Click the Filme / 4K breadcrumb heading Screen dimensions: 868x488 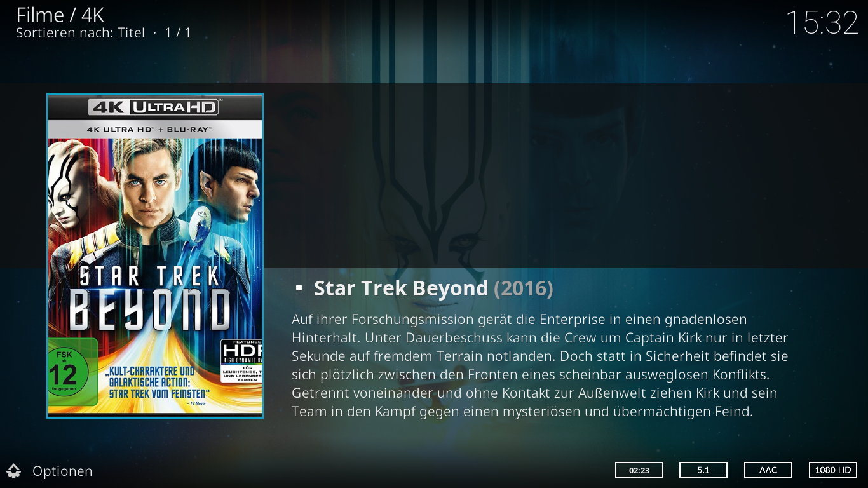click(60, 15)
